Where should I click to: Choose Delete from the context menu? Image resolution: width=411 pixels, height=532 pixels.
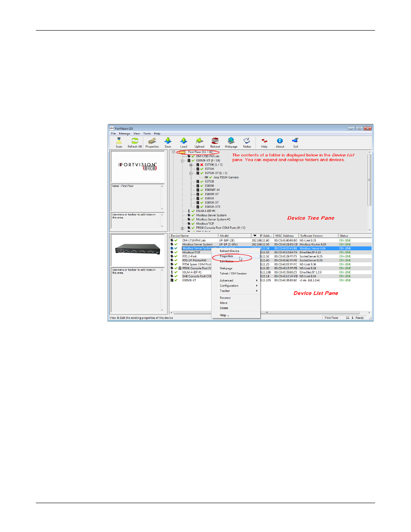236,308
